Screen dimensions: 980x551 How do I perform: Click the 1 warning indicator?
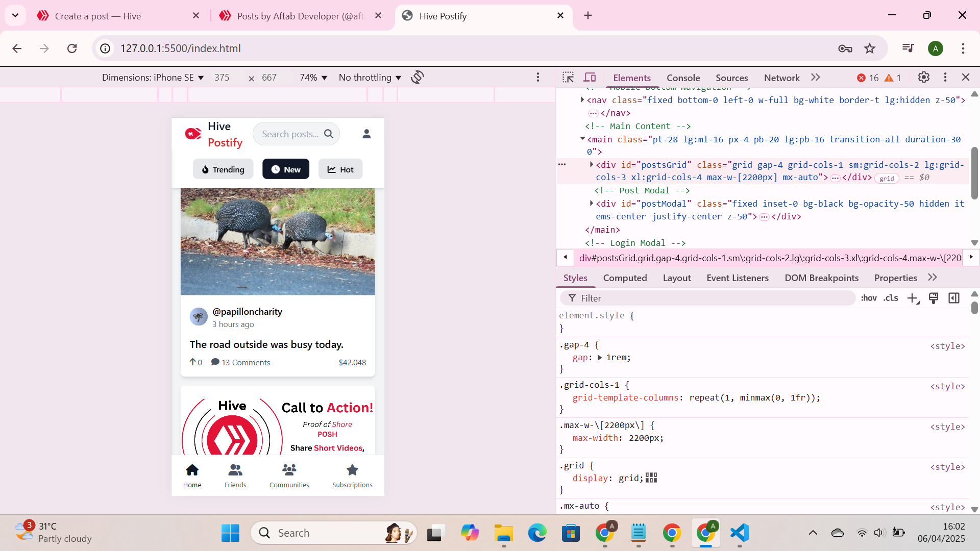click(x=893, y=78)
